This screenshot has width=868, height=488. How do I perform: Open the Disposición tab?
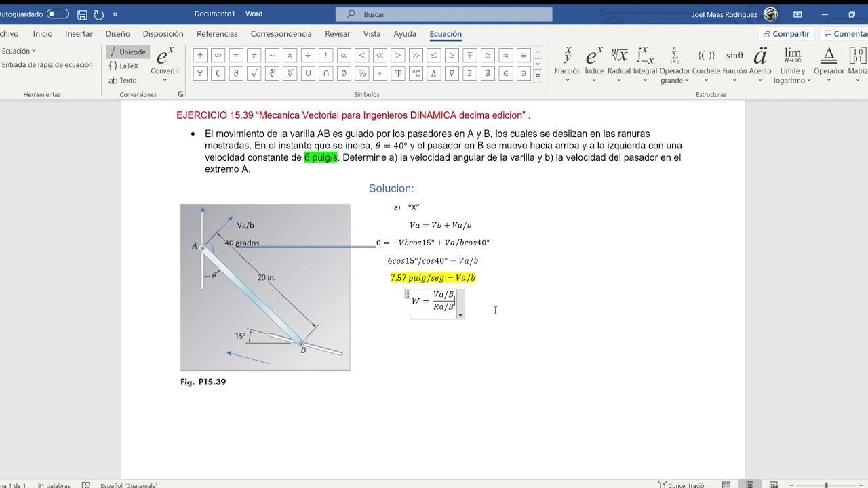pyautogui.click(x=163, y=34)
